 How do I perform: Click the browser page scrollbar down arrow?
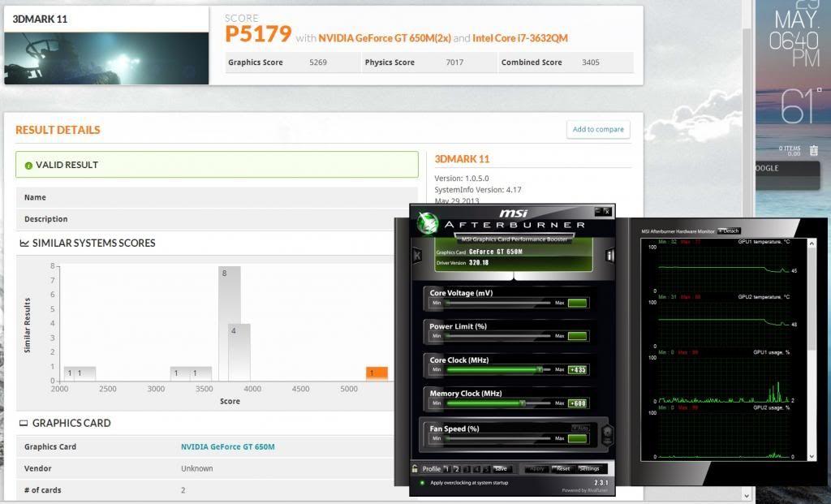[747, 496]
